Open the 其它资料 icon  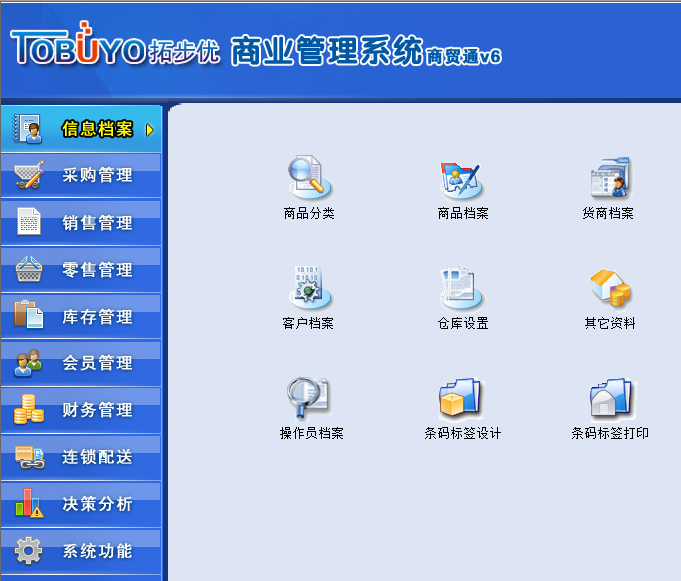click(x=609, y=290)
